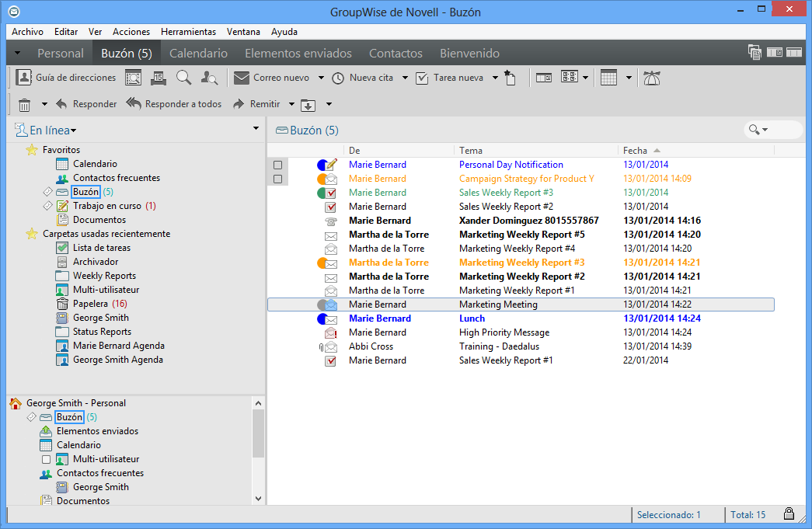Click the GroupWise app icon in title bar
Screen dimensions: 812x529
click(x=15, y=12)
